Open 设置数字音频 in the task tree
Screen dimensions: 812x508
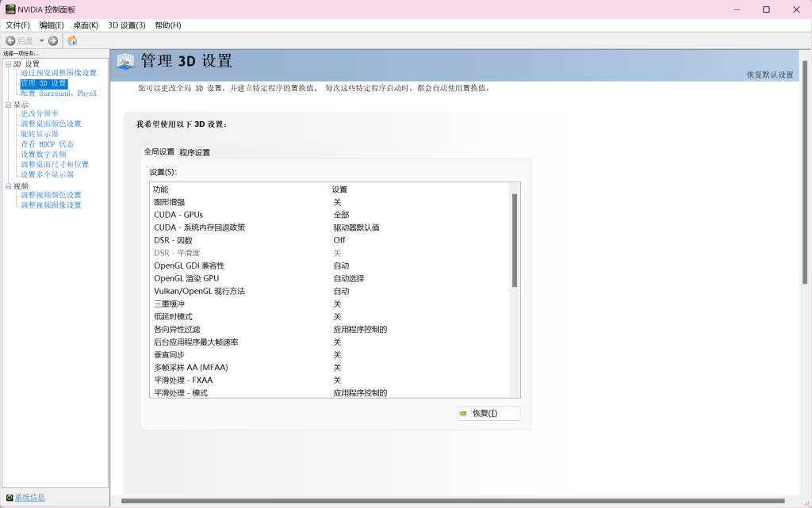coord(44,155)
